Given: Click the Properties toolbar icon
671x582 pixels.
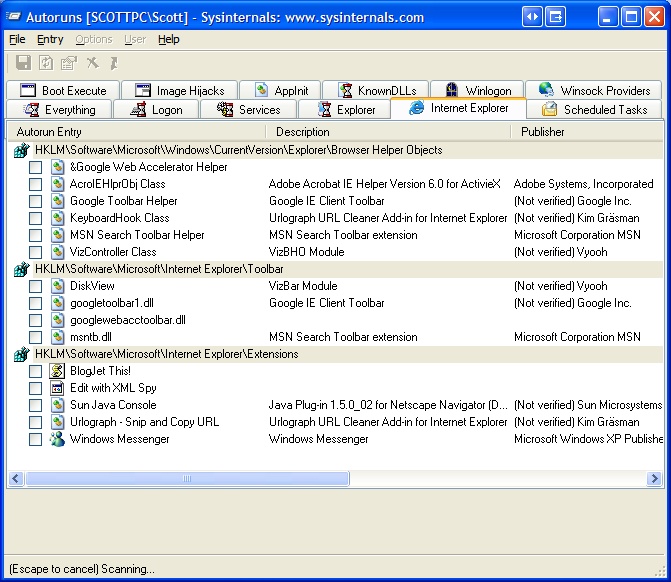Looking at the screenshot, I should [x=68, y=63].
